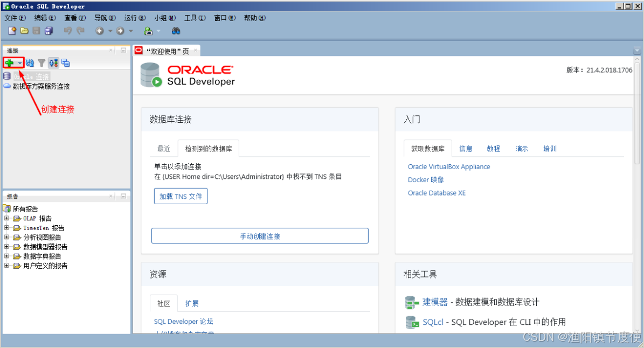Open the SQL Worksheet dropdown arrow

pyautogui.click(x=158, y=31)
